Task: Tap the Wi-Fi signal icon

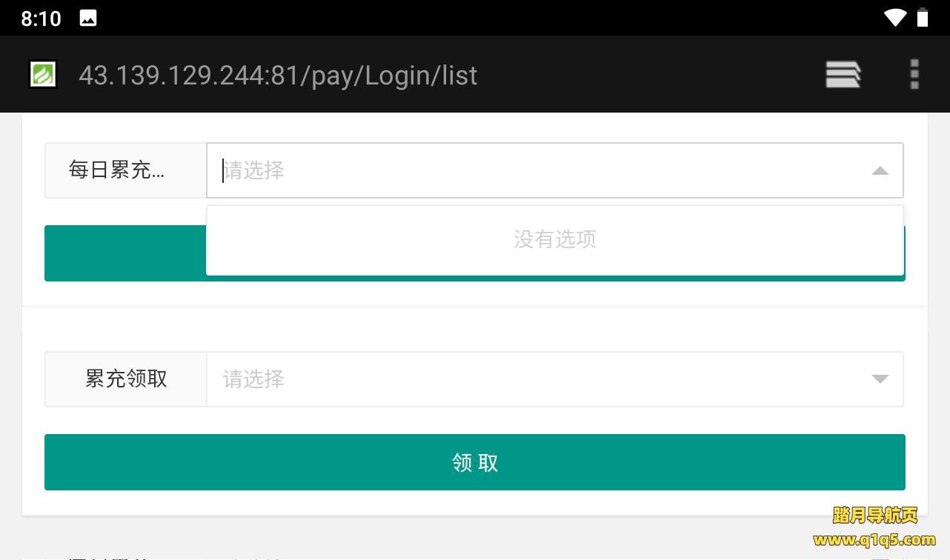Action: [x=894, y=18]
